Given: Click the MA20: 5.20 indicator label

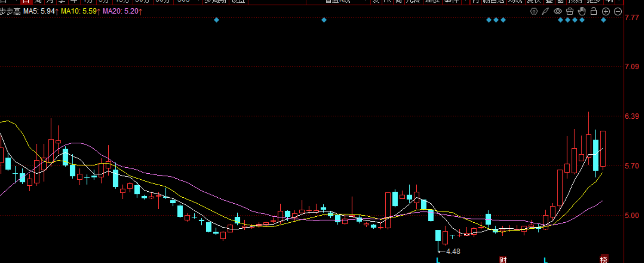Looking at the screenshot, I should pyautogui.click(x=122, y=11).
